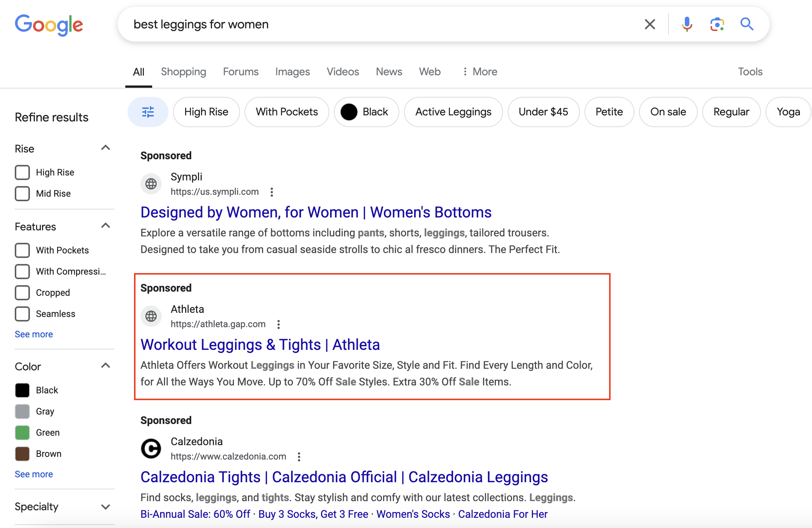
Task: Select the Regular filter chip
Action: click(731, 112)
